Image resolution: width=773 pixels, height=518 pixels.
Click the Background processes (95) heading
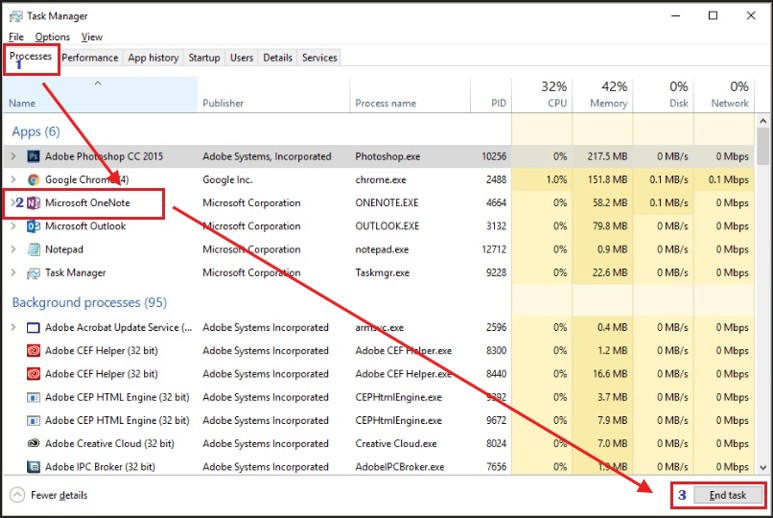[x=89, y=302]
